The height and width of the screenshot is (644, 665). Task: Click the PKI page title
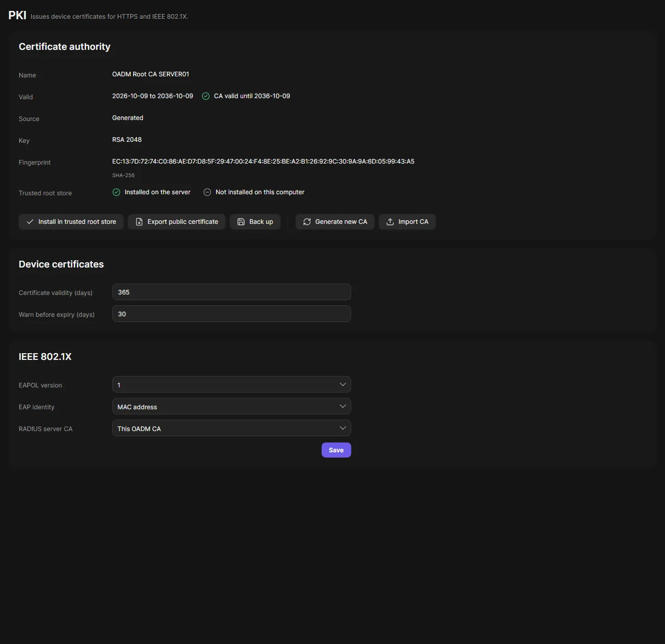click(17, 15)
